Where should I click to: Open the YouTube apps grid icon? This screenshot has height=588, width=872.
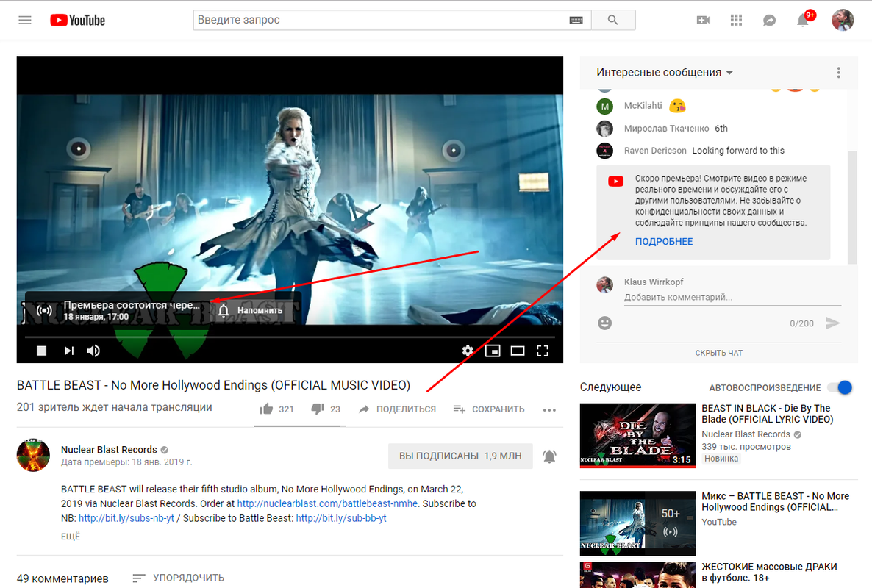tap(736, 20)
